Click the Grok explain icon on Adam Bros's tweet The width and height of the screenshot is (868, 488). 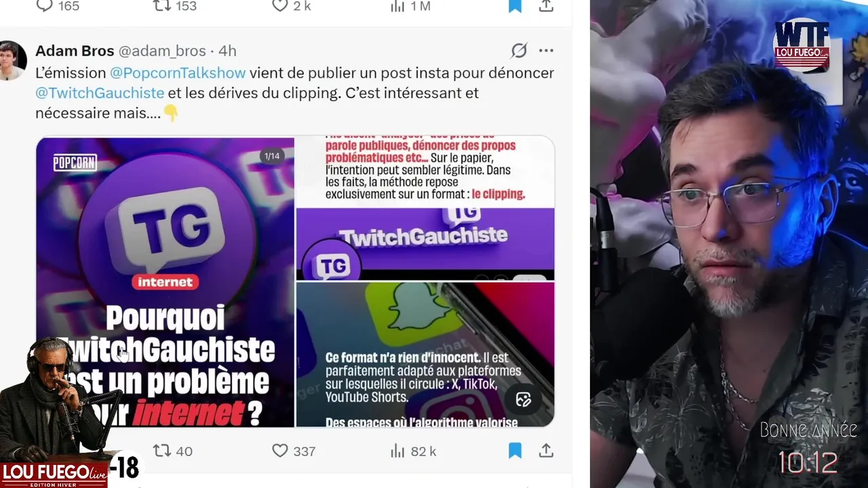519,51
